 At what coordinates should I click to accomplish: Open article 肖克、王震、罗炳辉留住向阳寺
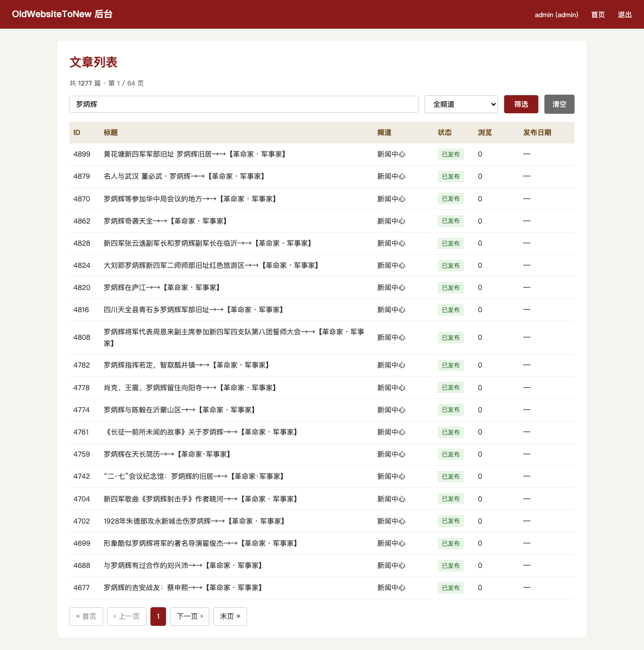point(191,388)
